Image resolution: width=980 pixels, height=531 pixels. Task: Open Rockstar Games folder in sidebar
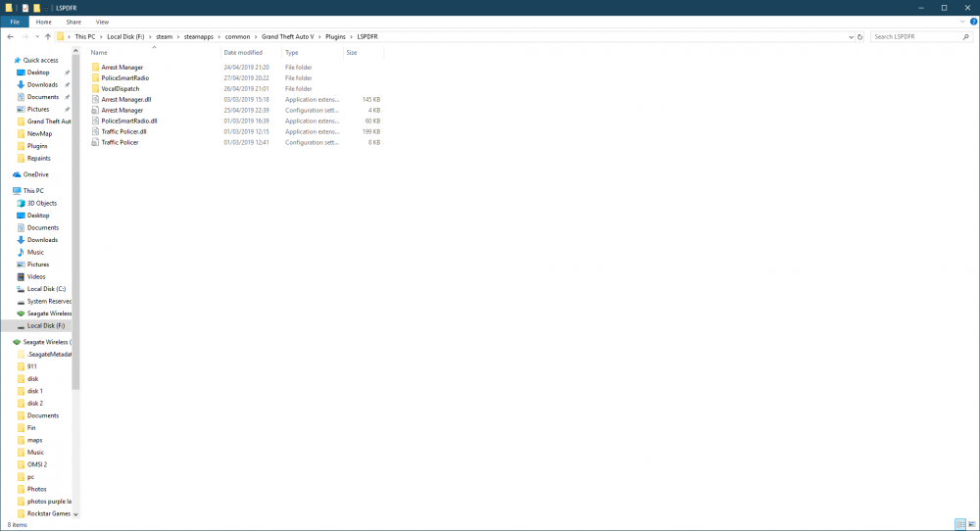(x=49, y=514)
